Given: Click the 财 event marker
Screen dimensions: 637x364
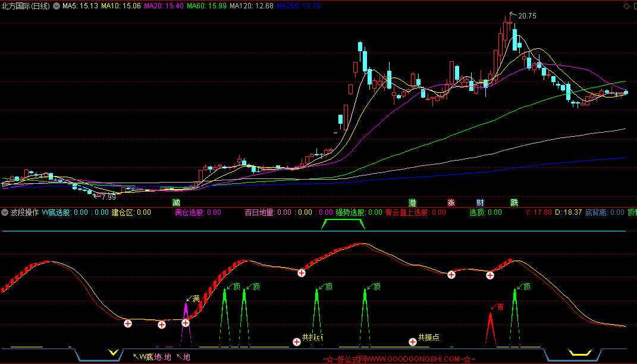Looking at the screenshot, I should [480, 202].
